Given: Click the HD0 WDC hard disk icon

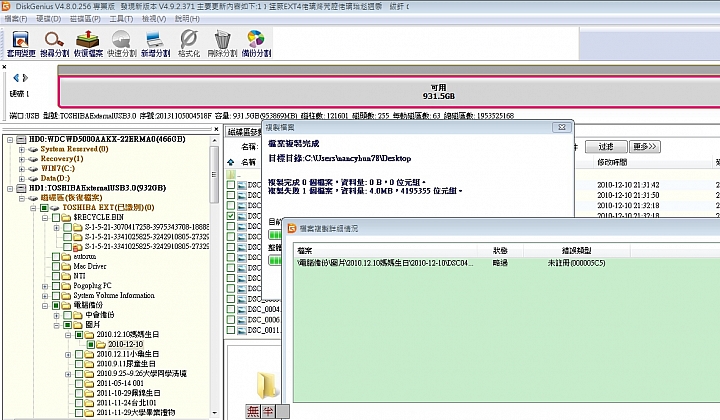Looking at the screenshot, I should tap(21, 139).
